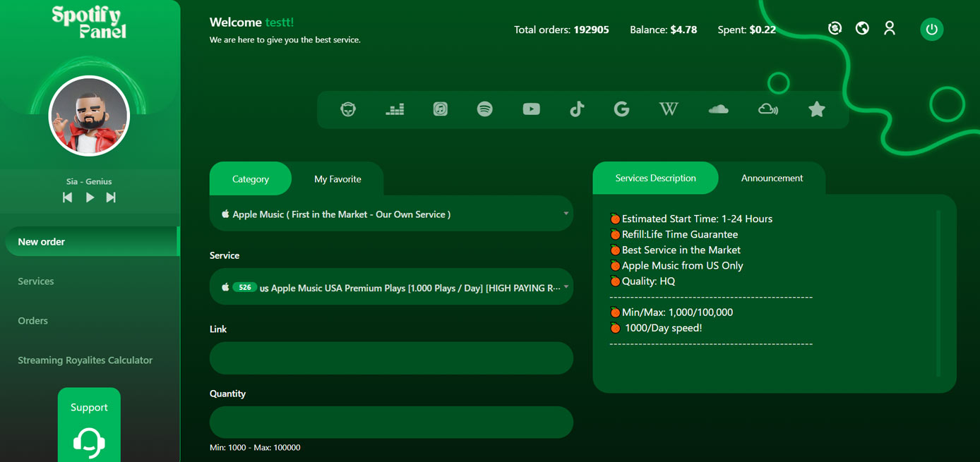Play the Sia - Genius track
This screenshot has width=980, height=462.
[90, 197]
